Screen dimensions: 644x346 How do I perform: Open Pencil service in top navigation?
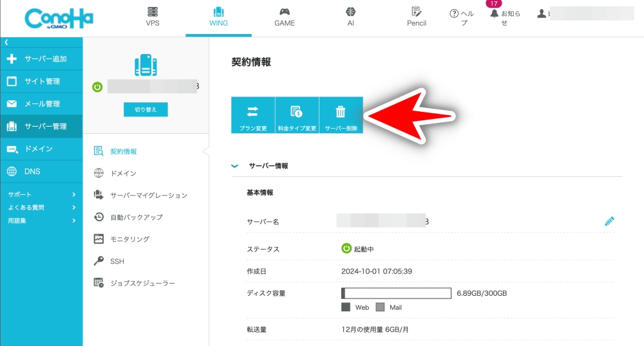(417, 17)
